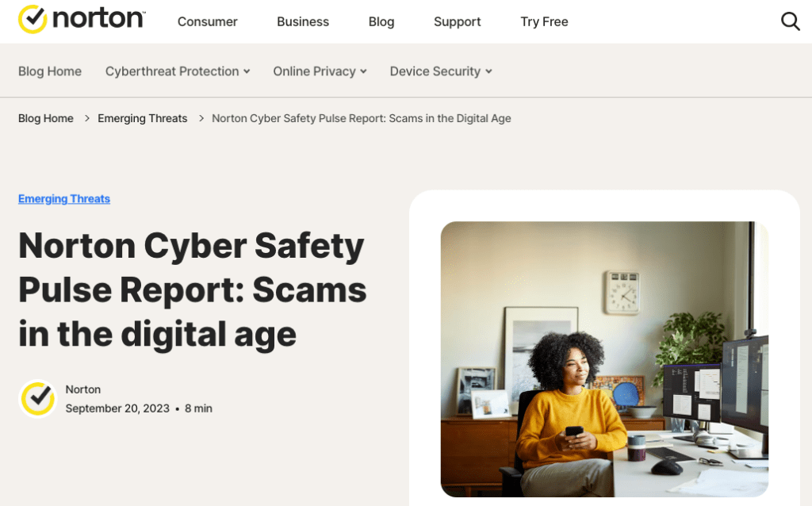This screenshot has height=506, width=812.
Task: Click Blog Home in the breadcrumb
Action: click(x=46, y=118)
